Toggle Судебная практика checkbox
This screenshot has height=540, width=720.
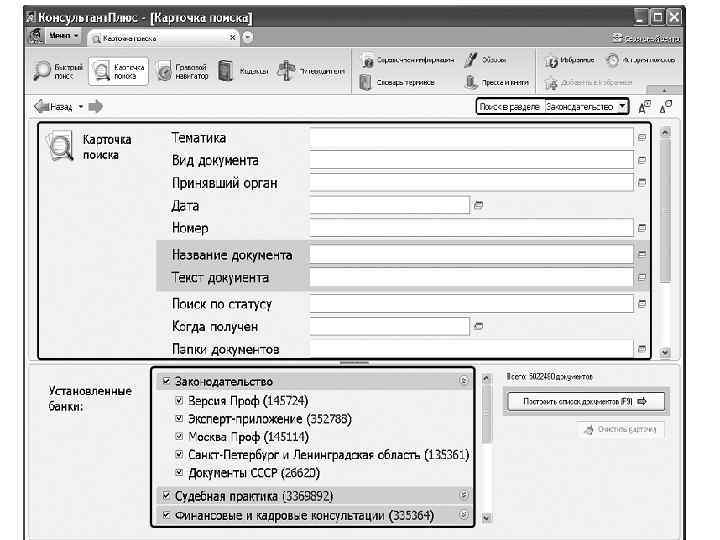click(x=167, y=496)
